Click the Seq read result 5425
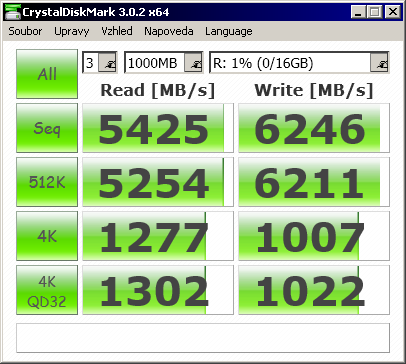This screenshot has width=406, height=364. point(158,128)
